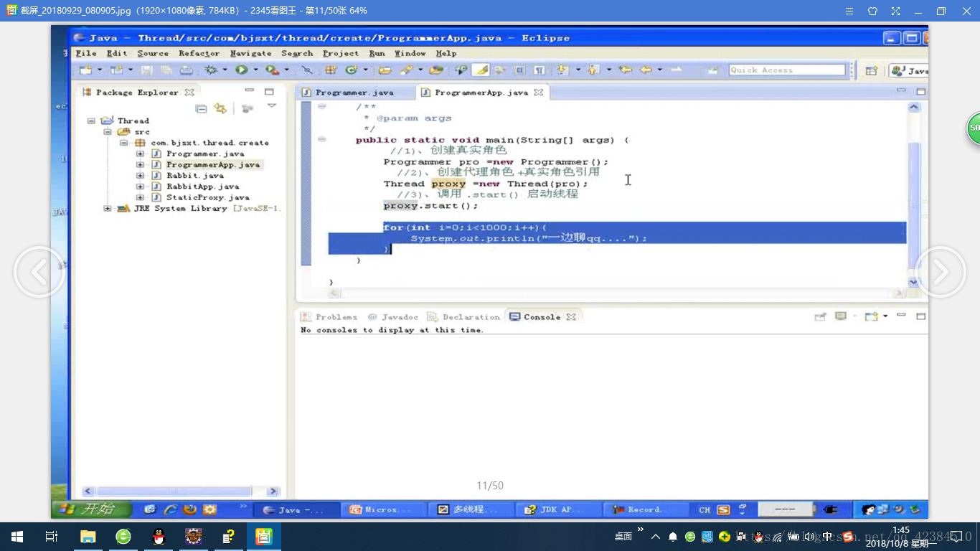Click the Next Annotation toolbar icon
Image resolution: width=980 pixels, height=551 pixels.
click(x=563, y=70)
